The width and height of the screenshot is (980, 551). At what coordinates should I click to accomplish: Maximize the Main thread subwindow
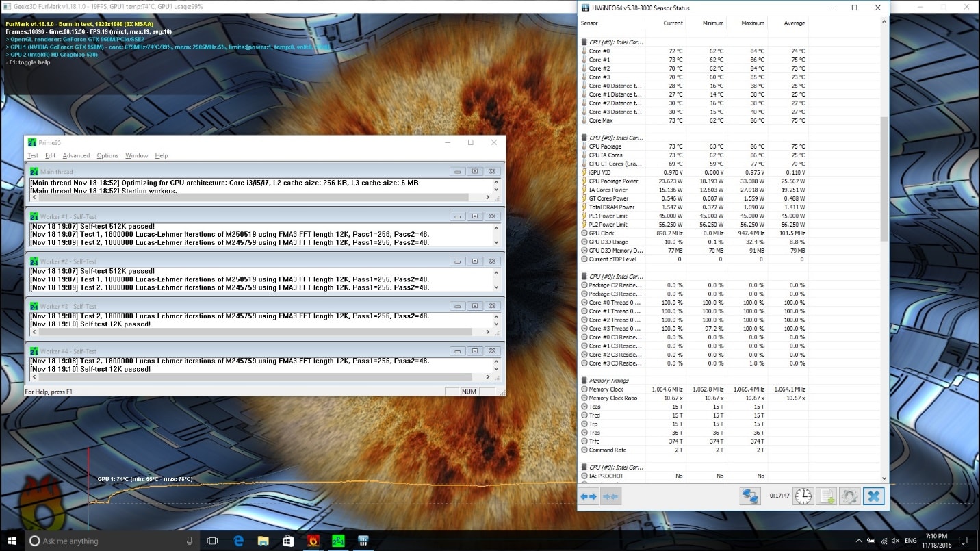pyautogui.click(x=474, y=172)
